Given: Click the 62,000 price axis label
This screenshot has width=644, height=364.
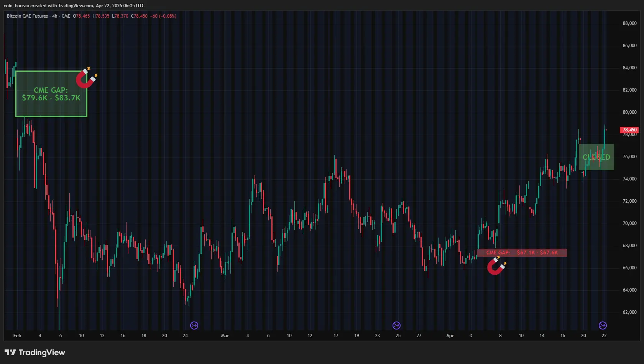Looking at the screenshot, I should 629,312.
